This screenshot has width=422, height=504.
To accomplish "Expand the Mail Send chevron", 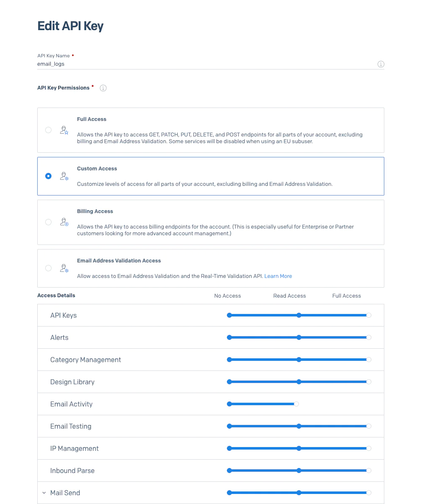I will pyautogui.click(x=44, y=493).
